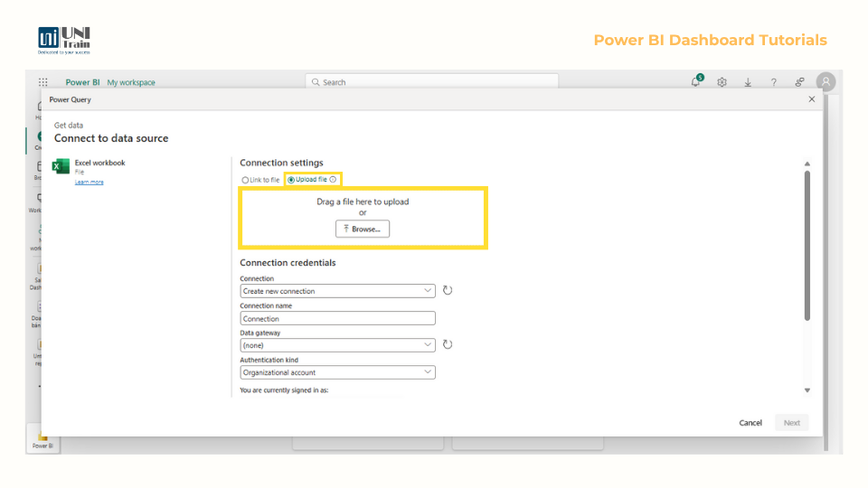
Task: Refresh the Data gateway list
Action: 448,344
